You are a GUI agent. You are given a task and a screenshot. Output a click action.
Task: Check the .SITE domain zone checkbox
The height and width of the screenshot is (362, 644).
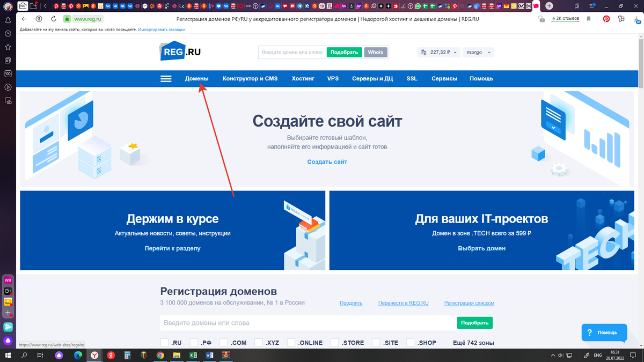[x=376, y=343]
